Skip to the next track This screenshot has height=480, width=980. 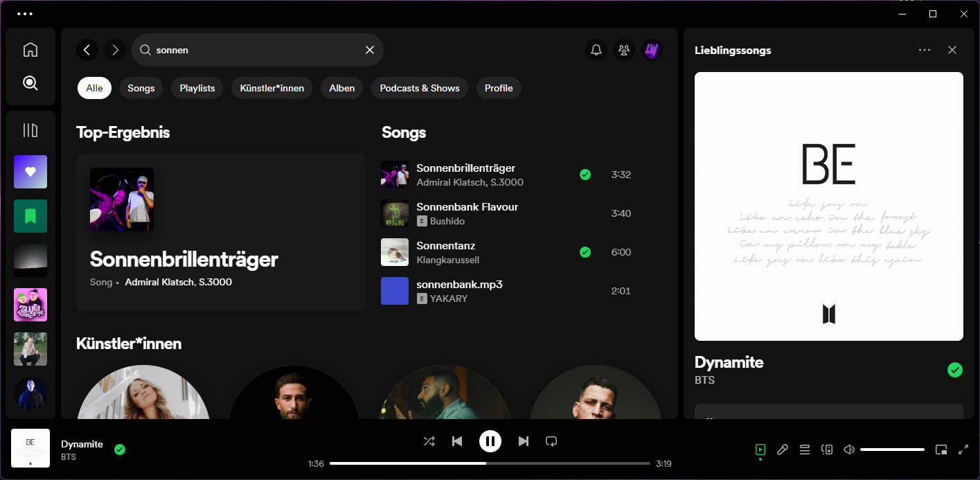click(x=524, y=441)
